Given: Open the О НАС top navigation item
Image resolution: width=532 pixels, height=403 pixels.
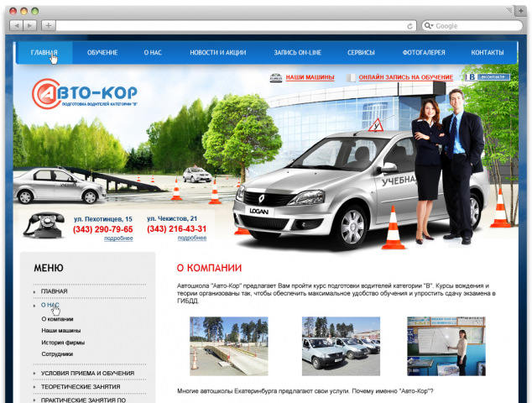Looking at the screenshot, I should [153, 53].
